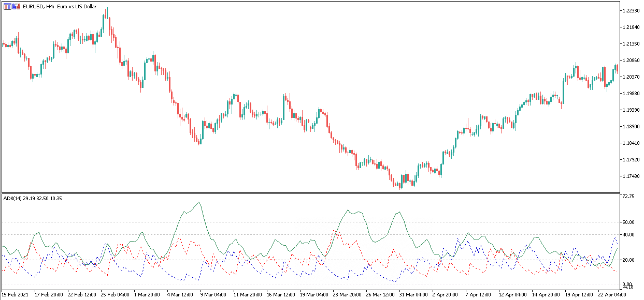Click the one-click trading panel icon
Viewport: 644px width, 300px height.
[x=17, y=6]
